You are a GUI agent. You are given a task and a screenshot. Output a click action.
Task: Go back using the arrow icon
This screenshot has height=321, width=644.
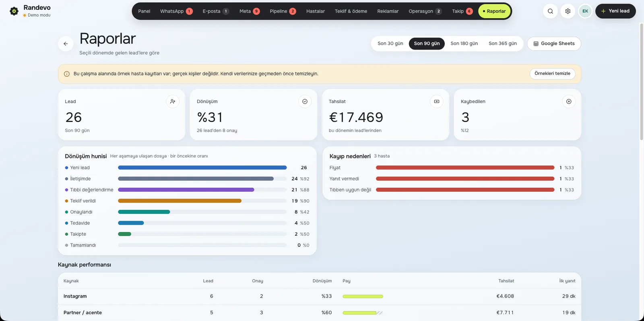pos(66,44)
